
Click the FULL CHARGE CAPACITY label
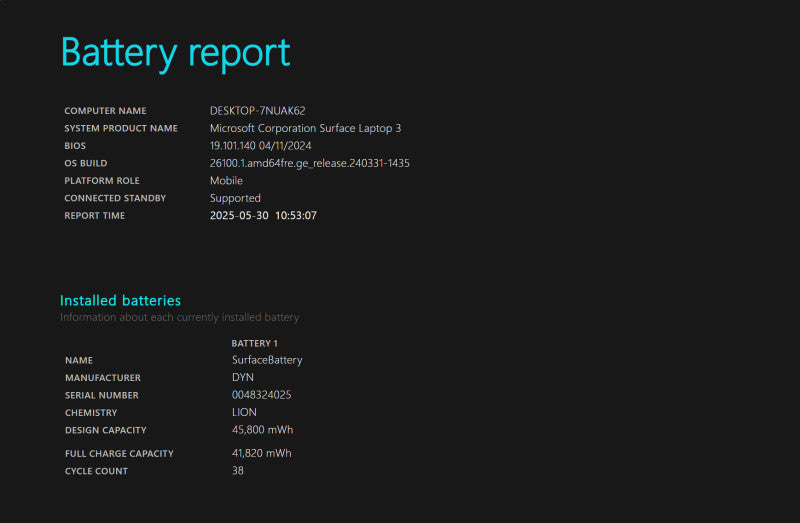click(x=119, y=454)
